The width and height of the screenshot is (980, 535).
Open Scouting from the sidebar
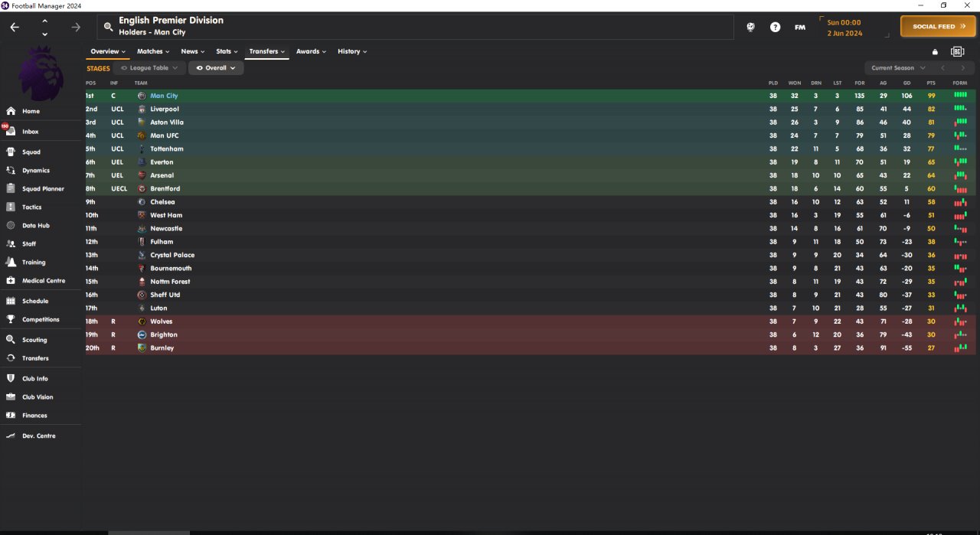point(34,340)
